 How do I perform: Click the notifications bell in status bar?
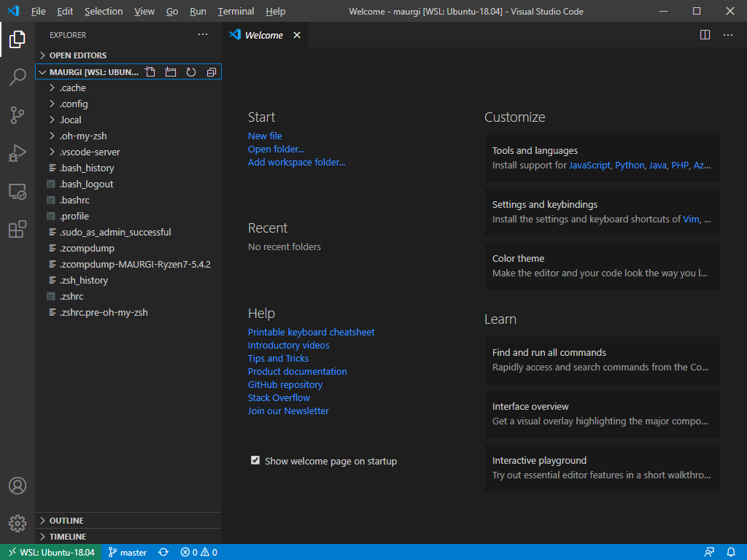(x=731, y=552)
